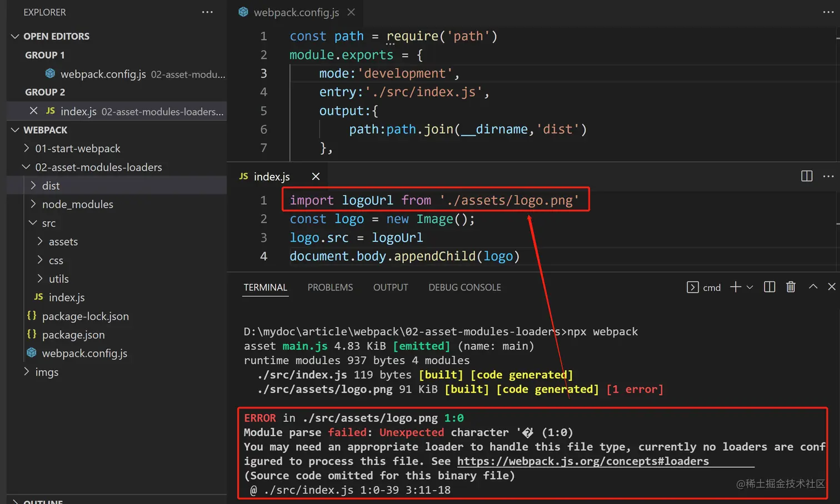The image size is (840, 504).
Task: Click the JSON braces icon beside package-lock.json
Action: click(32, 316)
